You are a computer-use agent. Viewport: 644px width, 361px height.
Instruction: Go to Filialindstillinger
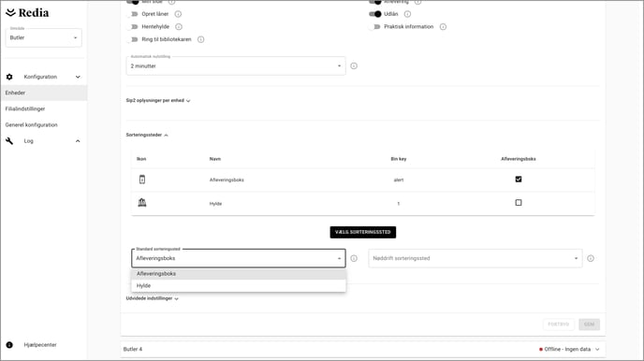25,108
